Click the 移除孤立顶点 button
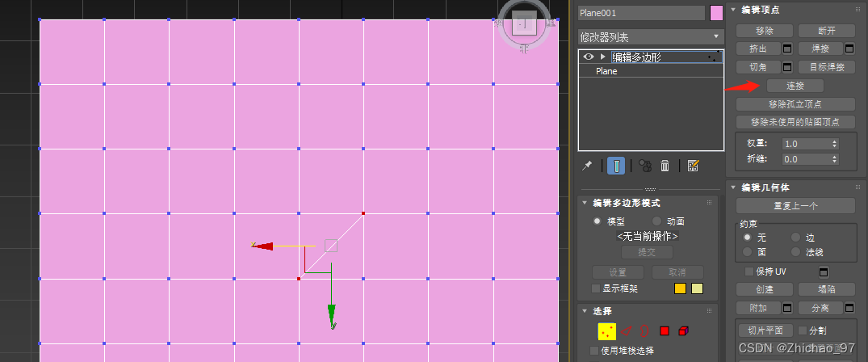 pos(795,104)
